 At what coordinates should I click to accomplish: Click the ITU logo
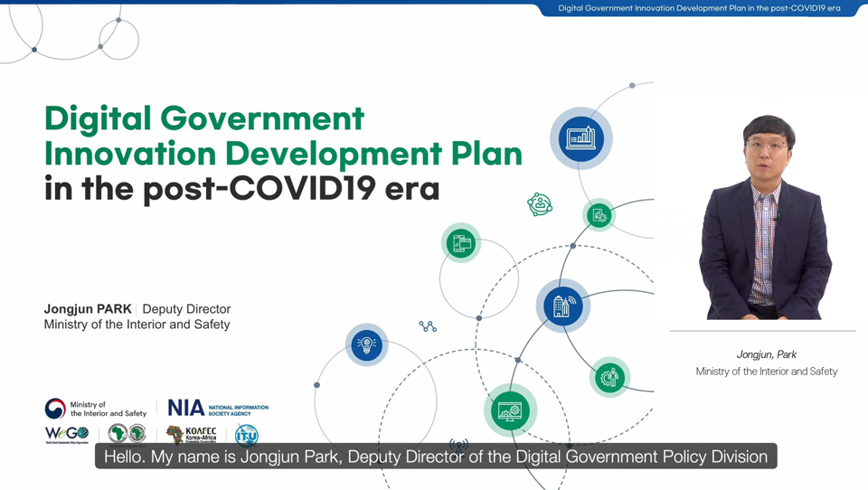click(246, 435)
